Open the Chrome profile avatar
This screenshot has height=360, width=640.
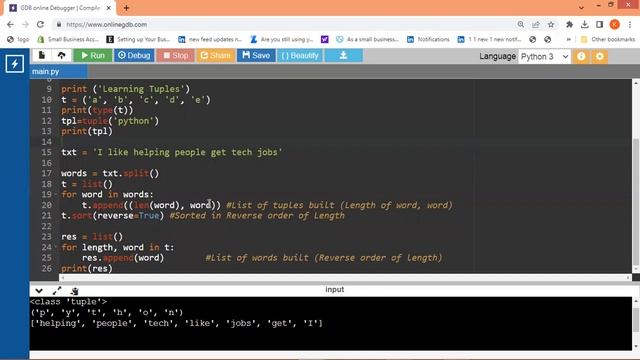click(614, 24)
